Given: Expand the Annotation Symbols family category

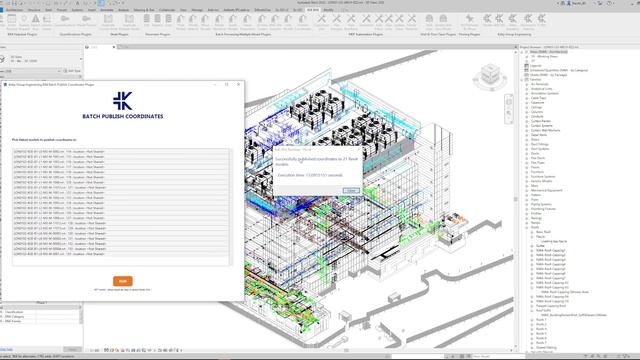Looking at the screenshot, I should coord(527,93).
